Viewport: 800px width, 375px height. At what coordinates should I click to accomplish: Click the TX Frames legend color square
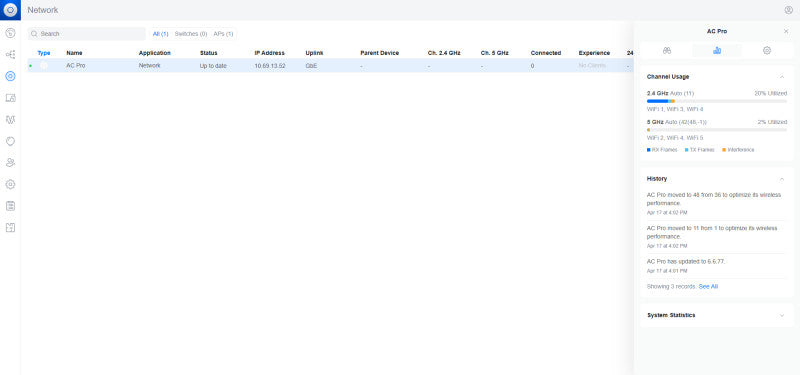coord(687,150)
